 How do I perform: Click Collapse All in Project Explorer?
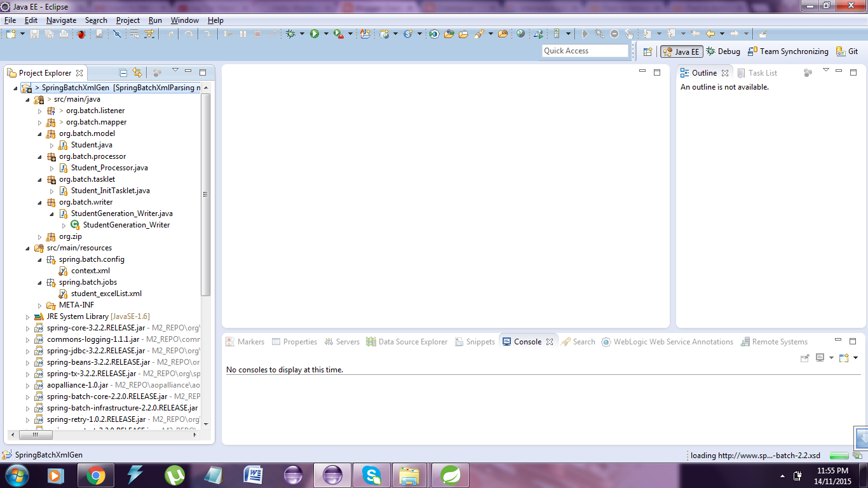pyautogui.click(x=123, y=72)
